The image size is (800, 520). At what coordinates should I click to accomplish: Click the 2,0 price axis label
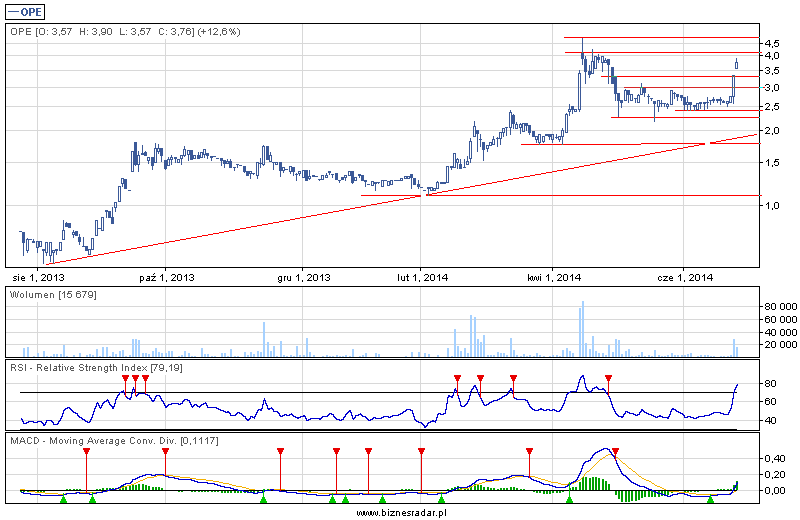pyautogui.click(x=772, y=131)
